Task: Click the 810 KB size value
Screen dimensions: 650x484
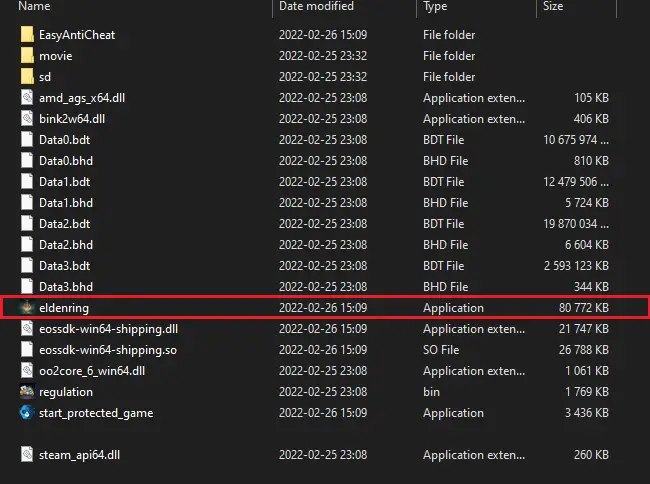Action: [x=591, y=161]
